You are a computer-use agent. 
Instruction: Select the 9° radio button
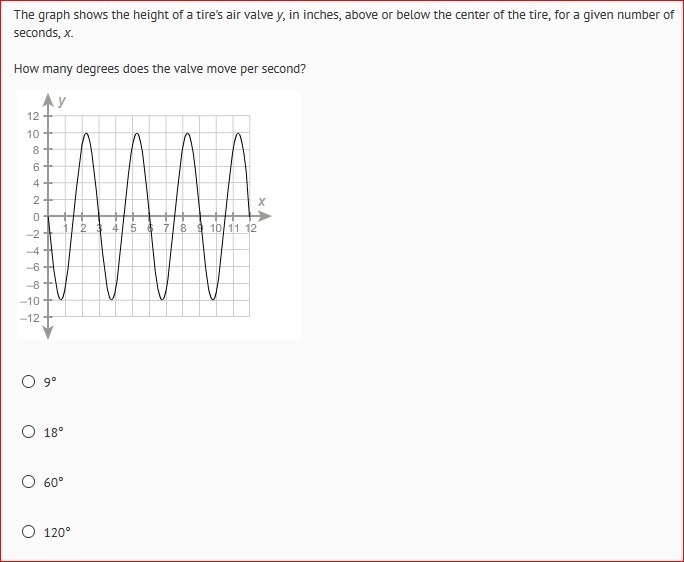click(x=28, y=382)
